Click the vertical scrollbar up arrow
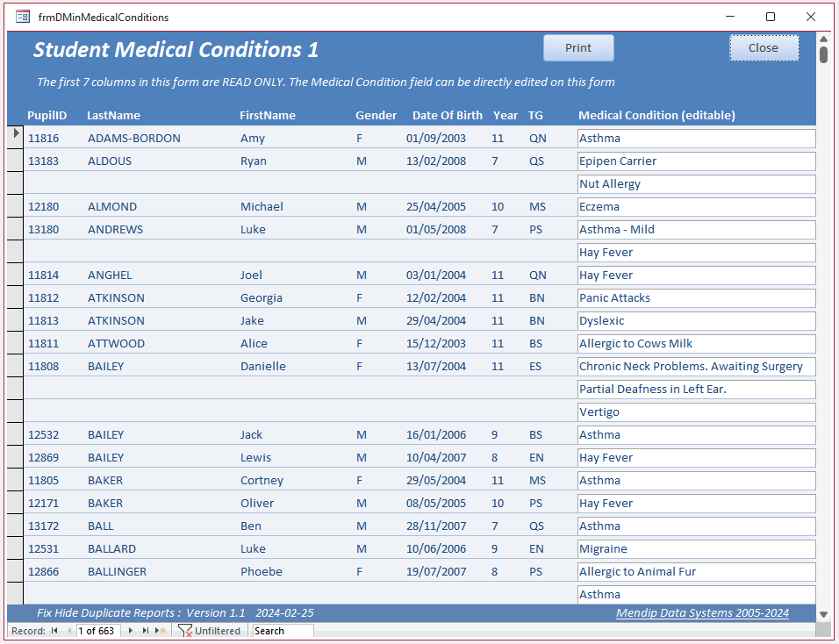Screen dimensions: 839x644 pos(823,39)
